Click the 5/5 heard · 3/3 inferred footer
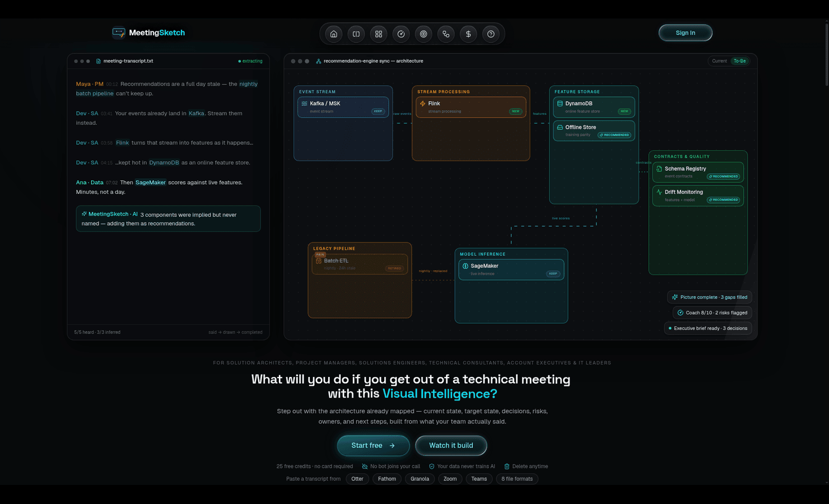The height and width of the screenshot is (504, 829). [x=97, y=332]
